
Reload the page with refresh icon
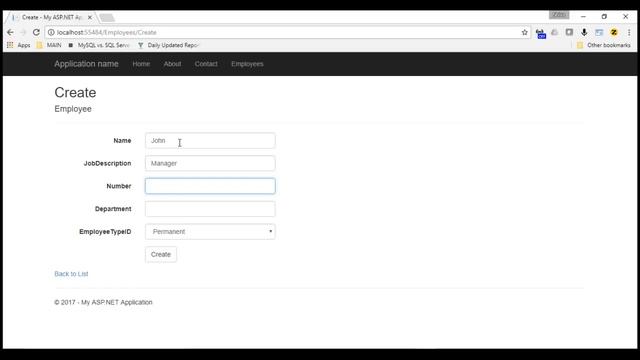[x=36, y=32]
